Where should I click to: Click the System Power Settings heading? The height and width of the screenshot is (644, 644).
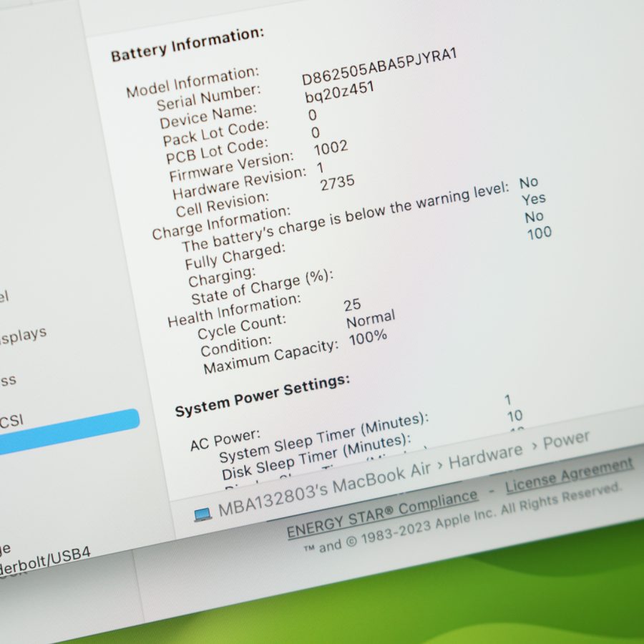(x=263, y=395)
